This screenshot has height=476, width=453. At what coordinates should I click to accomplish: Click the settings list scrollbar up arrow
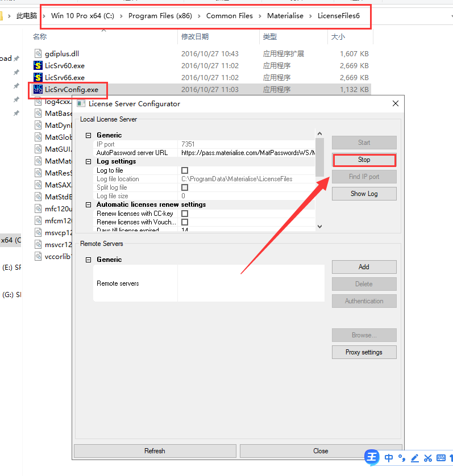tap(319, 133)
